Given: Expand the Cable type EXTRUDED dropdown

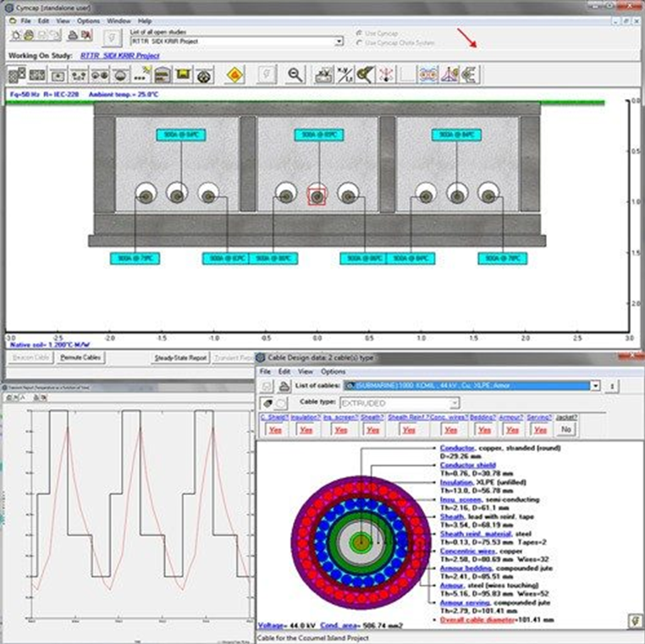Looking at the screenshot, I should [x=455, y=404].
